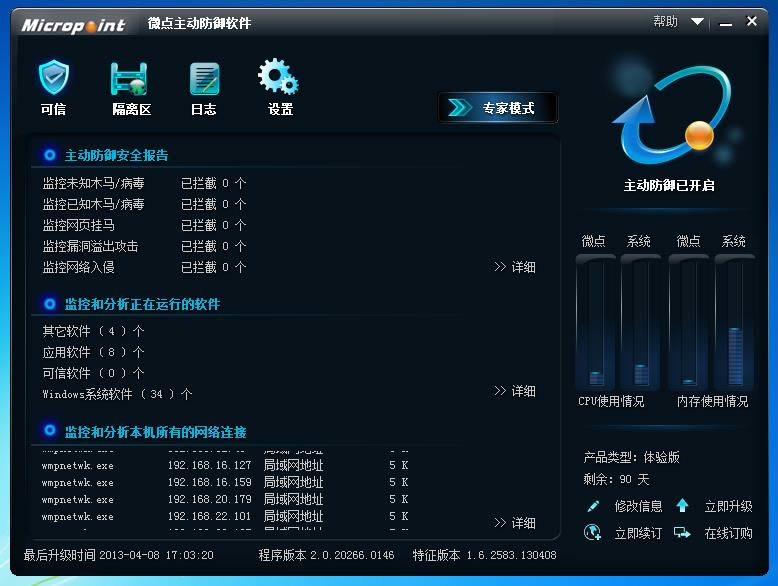Click 详细 for network connections

click(x=515, y=523)
